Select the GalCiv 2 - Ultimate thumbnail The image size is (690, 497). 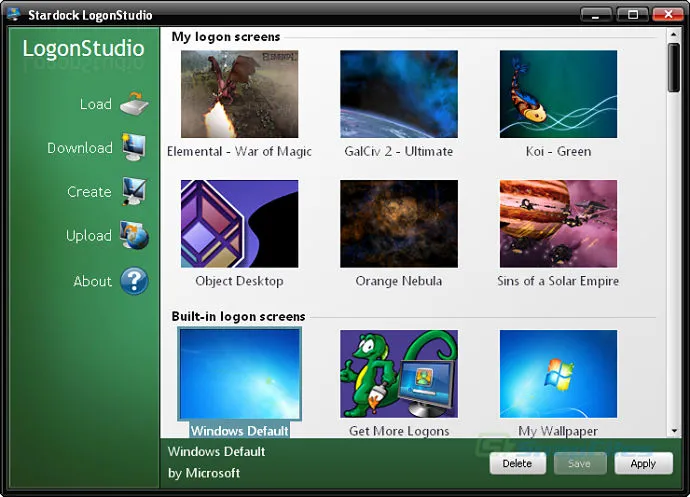[399, 94]
